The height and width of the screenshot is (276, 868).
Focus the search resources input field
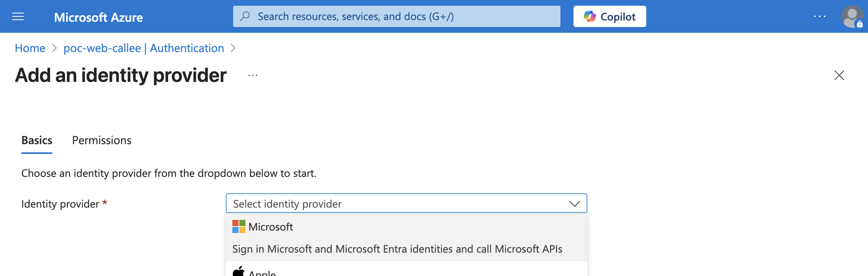pyautogui.click(x=396, y=16)
